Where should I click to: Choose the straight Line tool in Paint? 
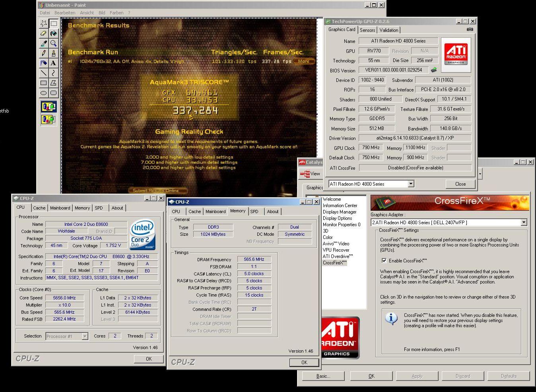click(x=44, y=73)
